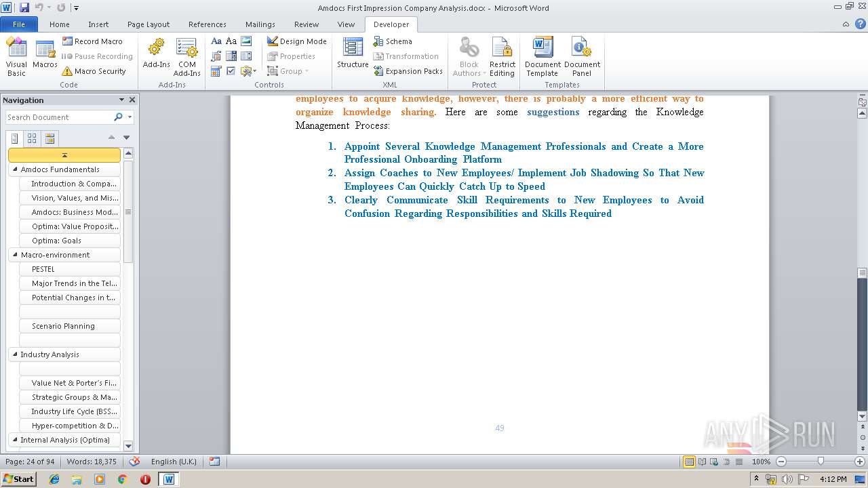Open the XML Structure pane
Screen dimensions: 868x488
(x=353, y=54)
